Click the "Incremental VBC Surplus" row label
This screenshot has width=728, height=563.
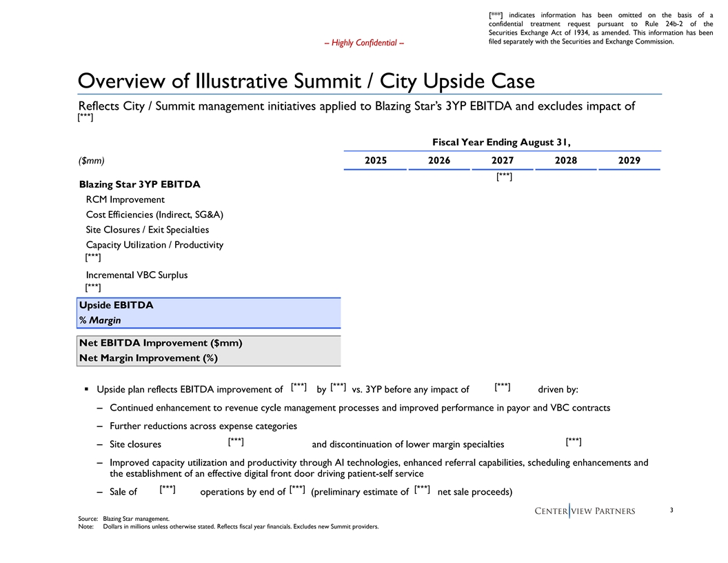(x=137, y=275)
